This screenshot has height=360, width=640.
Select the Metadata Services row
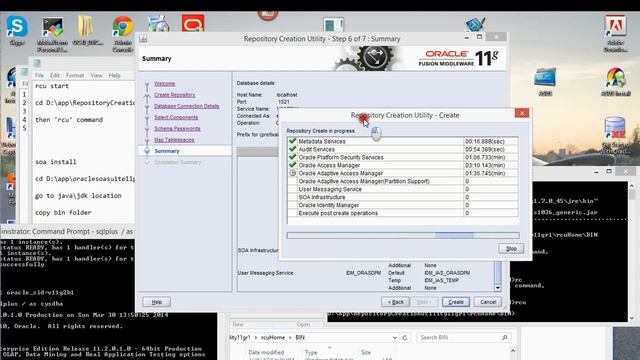pos(403,141)
